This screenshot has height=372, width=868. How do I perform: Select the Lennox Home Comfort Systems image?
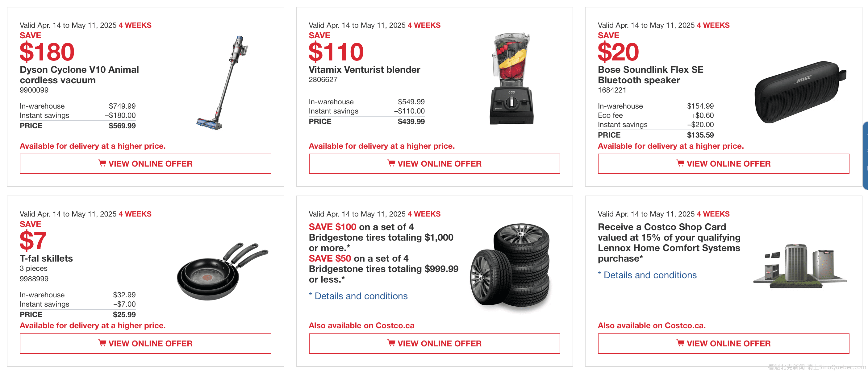click(799, 266)
